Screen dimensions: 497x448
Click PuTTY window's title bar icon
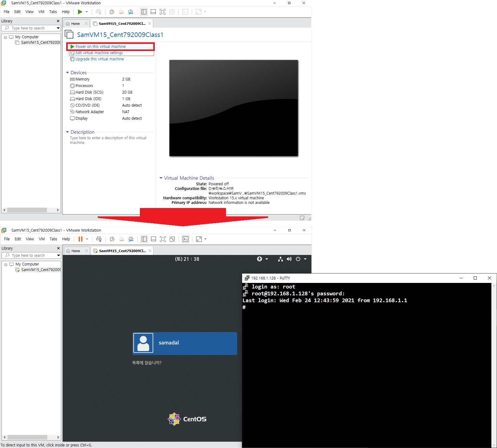(247, 278)
